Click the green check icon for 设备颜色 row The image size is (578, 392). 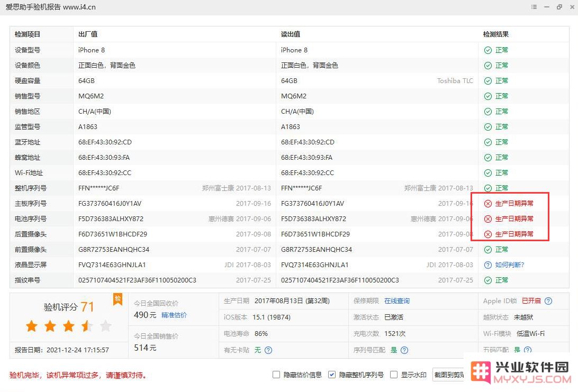click(x=487, y=66)
